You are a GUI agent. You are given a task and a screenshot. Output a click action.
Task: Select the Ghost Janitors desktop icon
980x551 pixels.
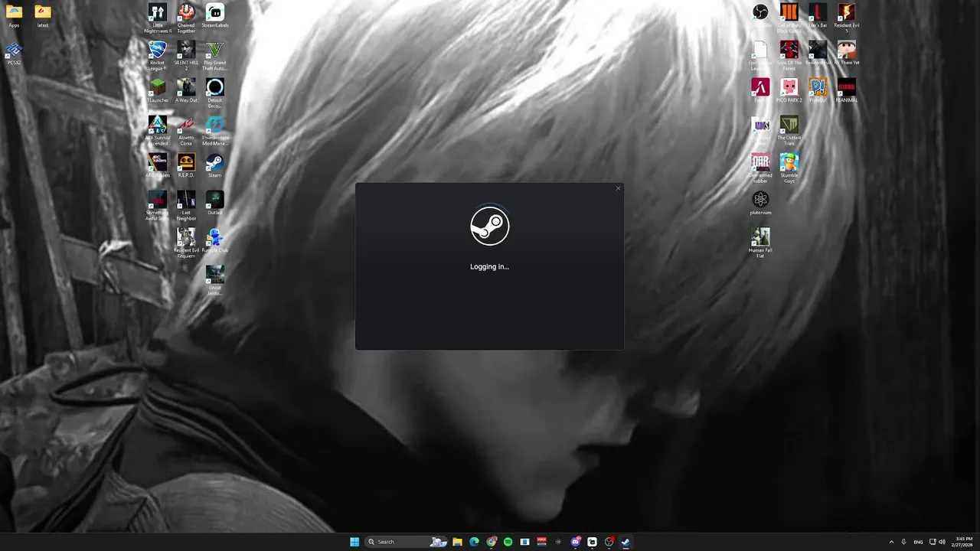(215, 281)
